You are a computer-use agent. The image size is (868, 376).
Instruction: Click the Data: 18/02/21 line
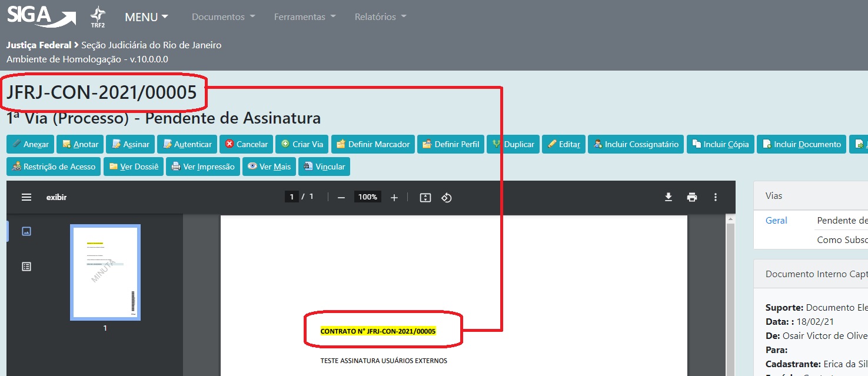800,322
